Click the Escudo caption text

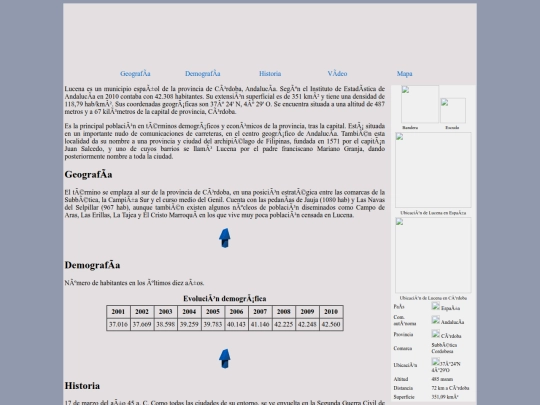(x=452, y=127)
